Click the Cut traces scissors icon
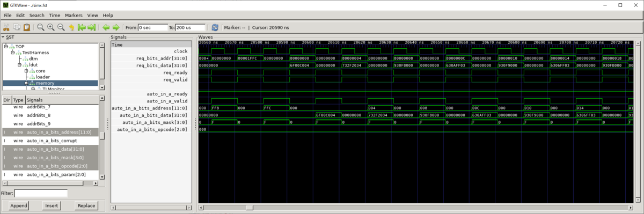 point(7,27)
